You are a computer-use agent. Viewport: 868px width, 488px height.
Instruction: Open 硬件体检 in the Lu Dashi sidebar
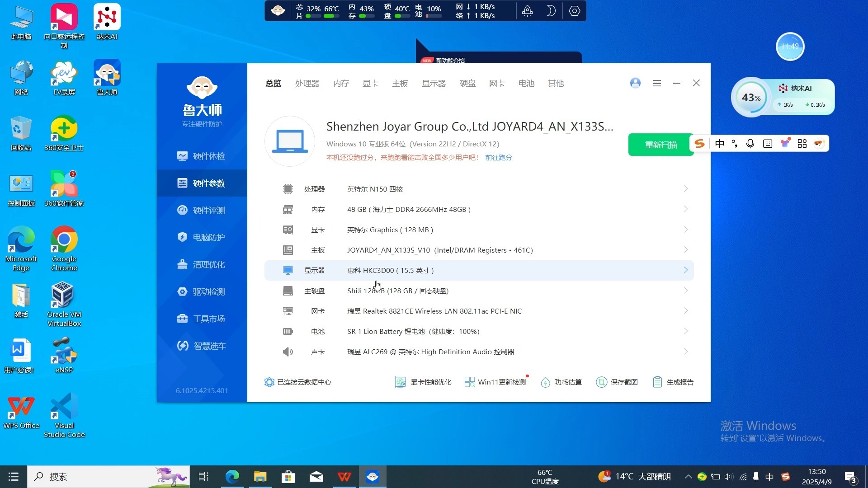pyautogui.click(x=202, y=156)
